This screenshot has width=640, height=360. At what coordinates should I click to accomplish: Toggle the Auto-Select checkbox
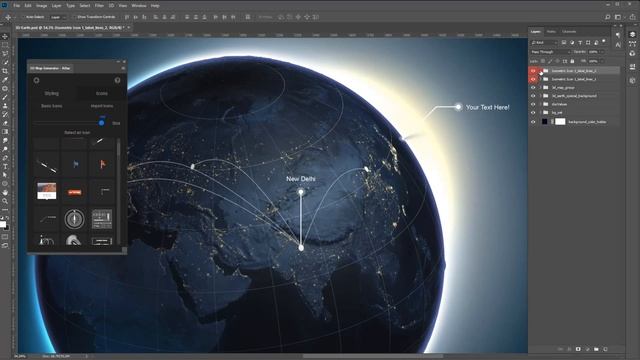click(x=23, y=17)
